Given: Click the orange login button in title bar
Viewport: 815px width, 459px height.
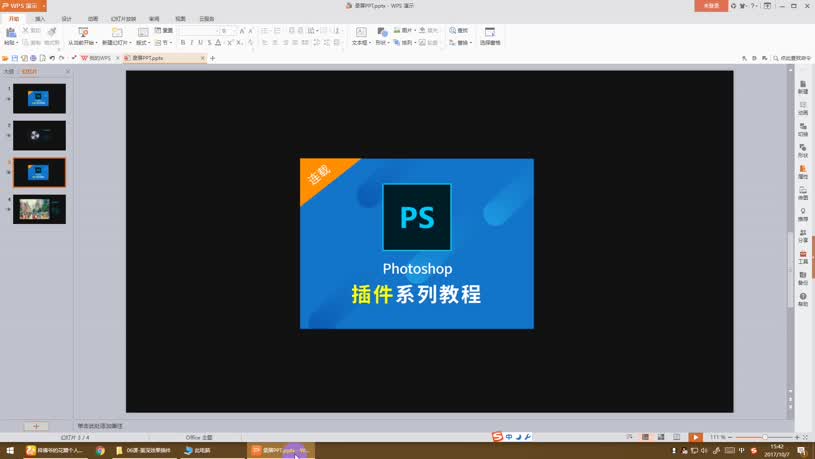Looking at the screenshot, I should point(711,6).
